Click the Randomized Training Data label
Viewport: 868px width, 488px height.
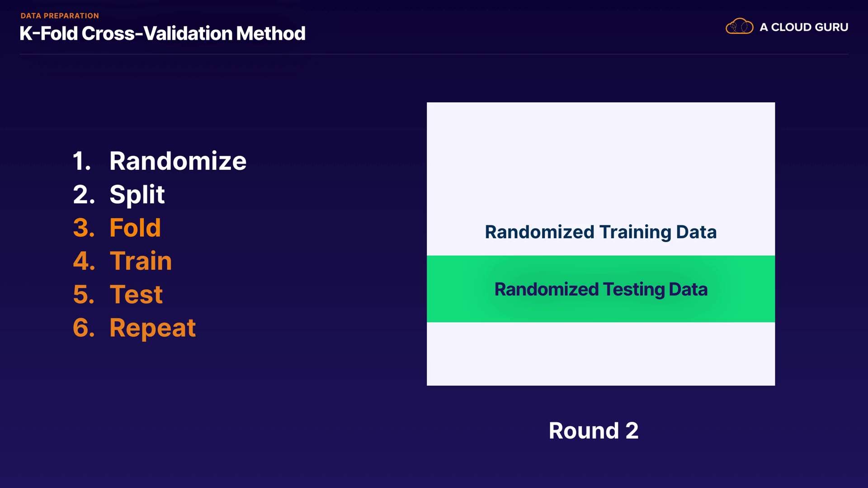click(x=600, y=232)
